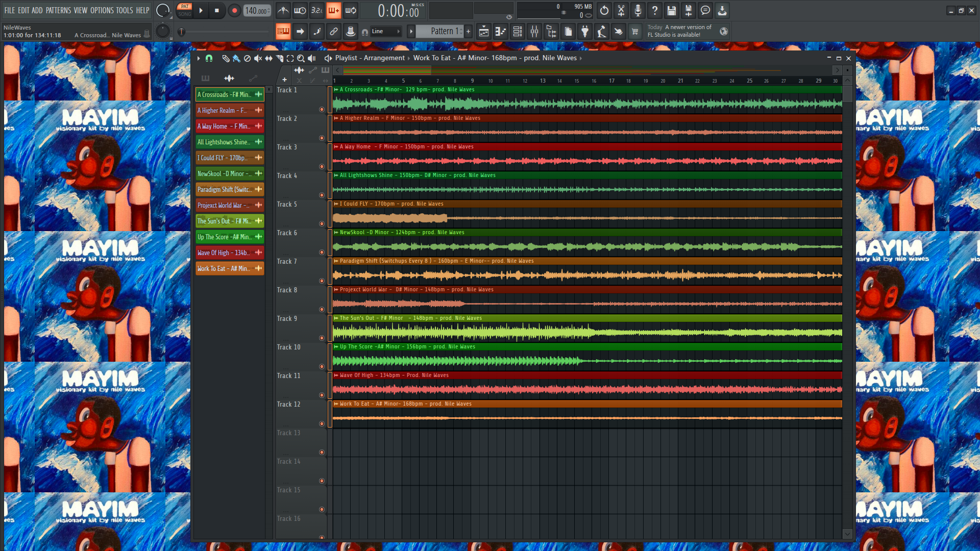Image resolution: width=980 pixels, height=551 pixels.
Task: Open the TOOLS menu
Action: pyautogui.click(x=124, y=10)
